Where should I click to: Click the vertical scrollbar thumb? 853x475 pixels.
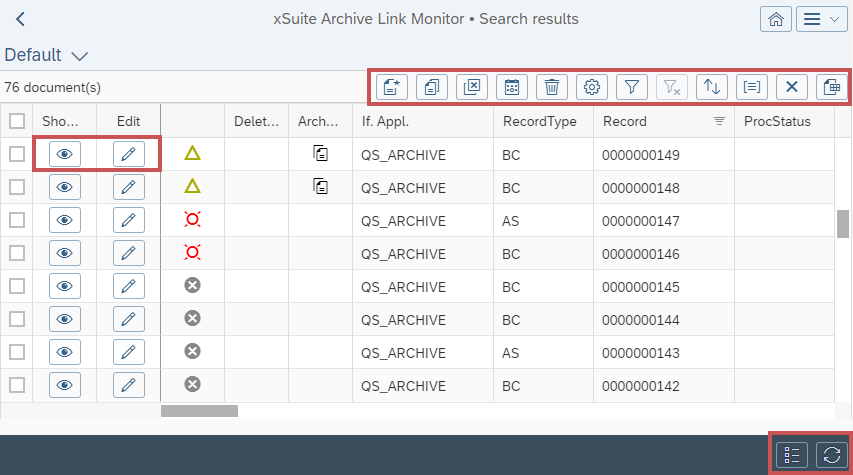click(x=843, y=224)
